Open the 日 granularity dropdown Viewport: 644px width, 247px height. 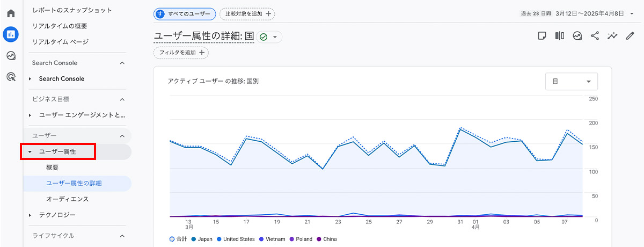pyautogui.click(x=571, y=82)
